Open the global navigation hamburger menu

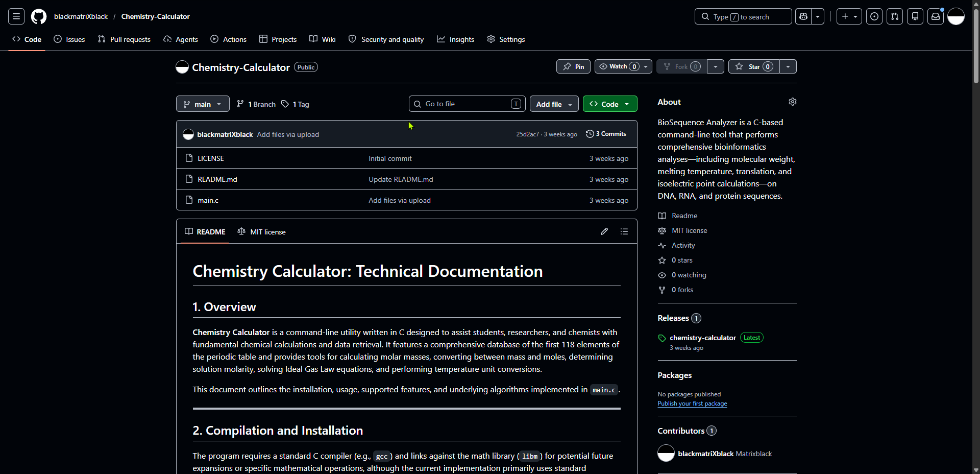[x=16, y=16]
